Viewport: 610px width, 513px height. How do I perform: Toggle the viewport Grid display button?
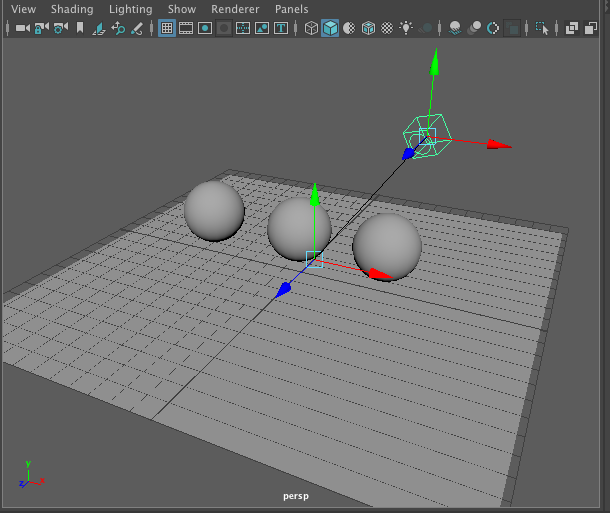[167, 28]
